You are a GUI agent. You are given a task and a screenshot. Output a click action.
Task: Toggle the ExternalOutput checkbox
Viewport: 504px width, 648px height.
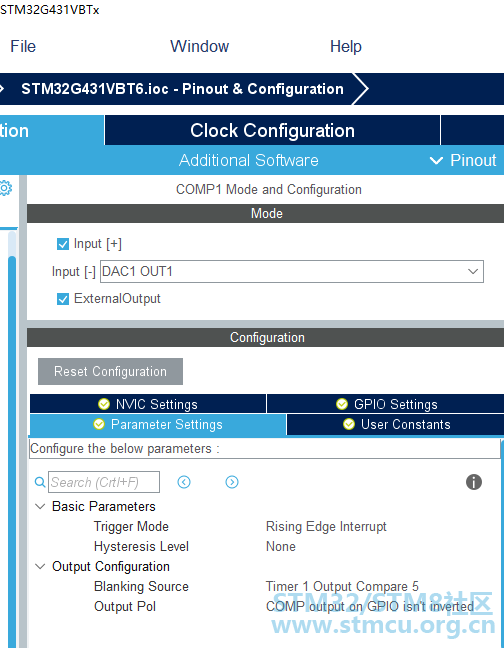point(63,299)
